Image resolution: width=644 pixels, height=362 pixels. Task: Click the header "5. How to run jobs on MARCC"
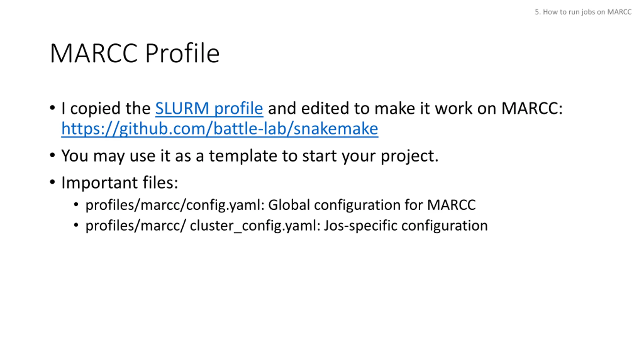(583, 12)
